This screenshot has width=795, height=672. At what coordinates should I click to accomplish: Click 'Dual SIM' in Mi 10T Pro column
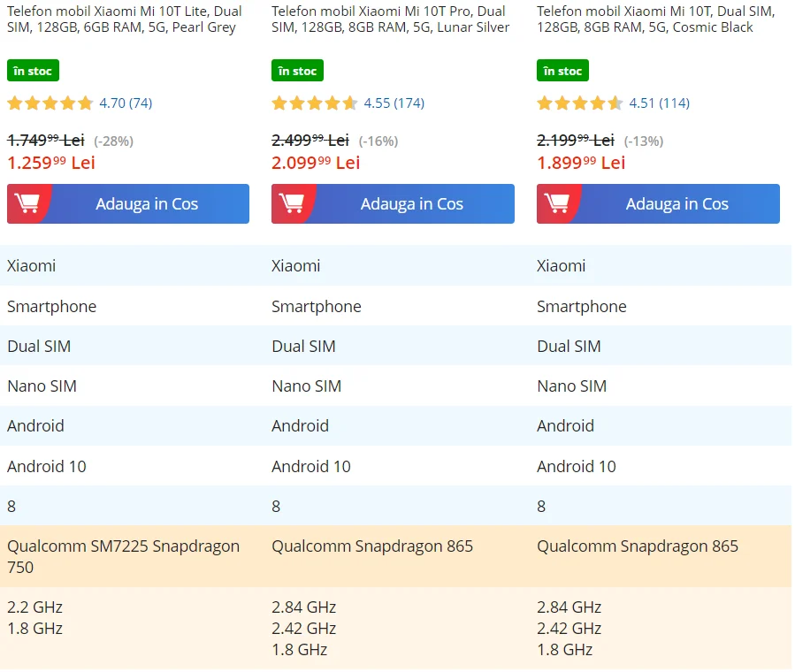pyautogui.click(x=303, y=346)
